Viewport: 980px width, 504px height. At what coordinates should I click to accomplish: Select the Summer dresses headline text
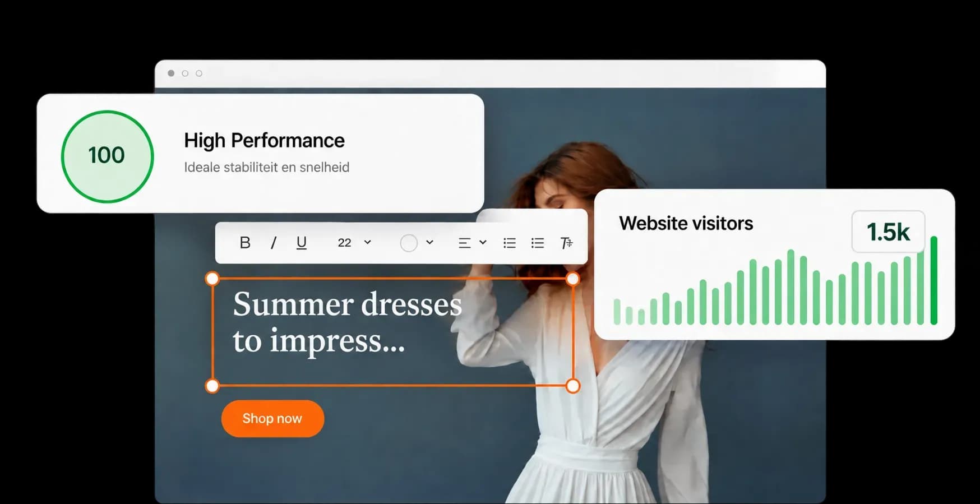pyautogui.click(x=347, y=322)
